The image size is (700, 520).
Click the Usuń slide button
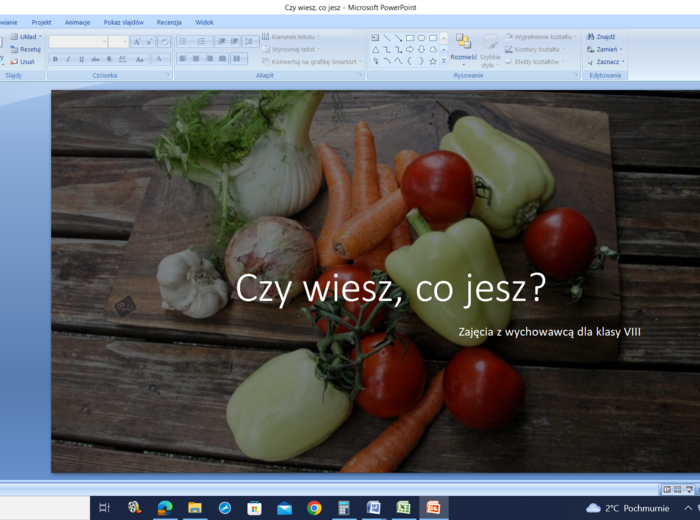(x=22, y=62)
